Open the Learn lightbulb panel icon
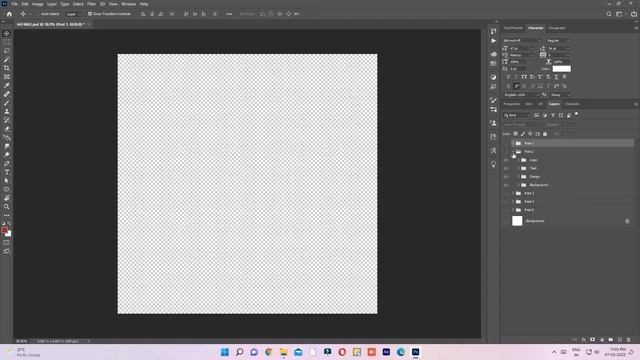640x360 pixels. [x=493, y=164]
